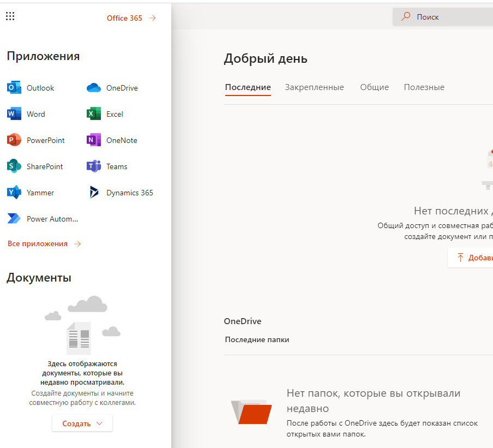Open the app launcher waffle icon

(10, 16)
